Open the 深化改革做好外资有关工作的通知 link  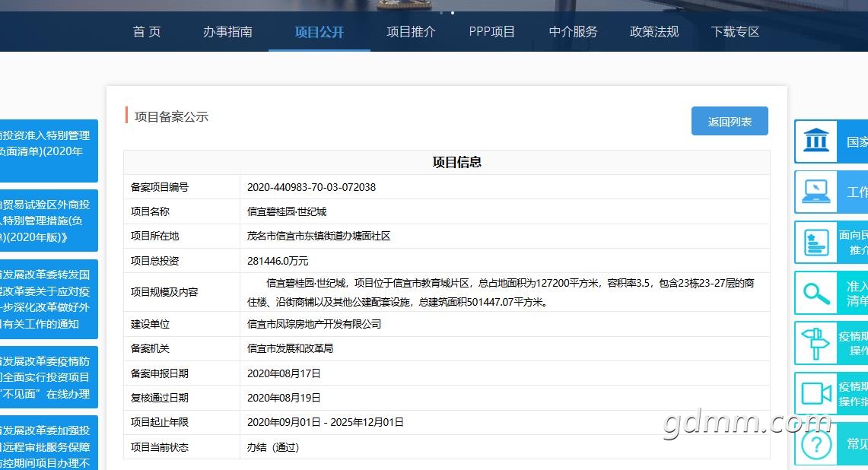[48, 299]
